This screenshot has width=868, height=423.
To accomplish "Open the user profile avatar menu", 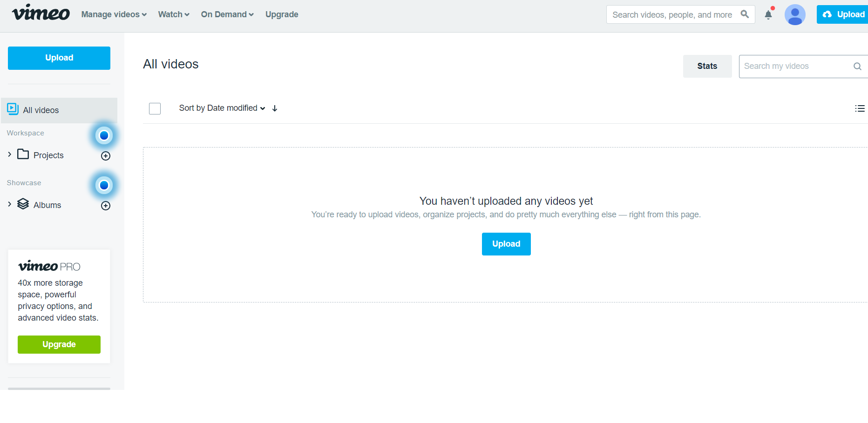I will [795, 15].
